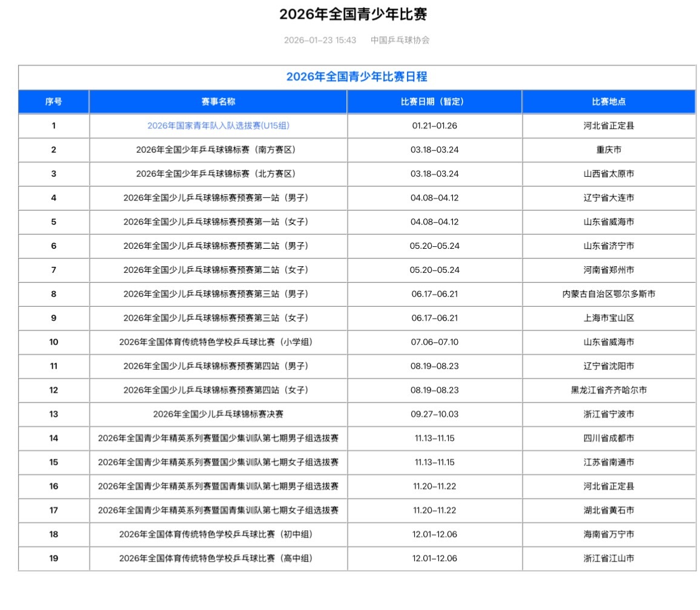Click the table title 2026年全国青少年比赛日程

[357, 77]
